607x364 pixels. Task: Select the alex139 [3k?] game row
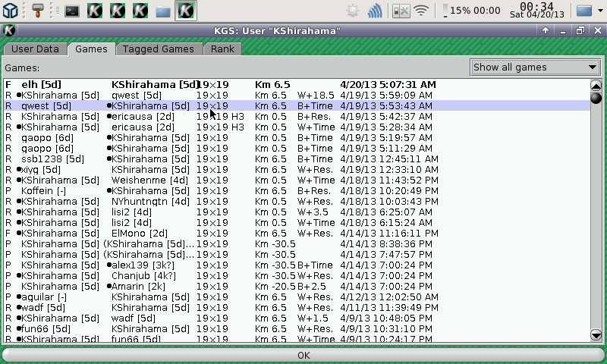(297, 265)
